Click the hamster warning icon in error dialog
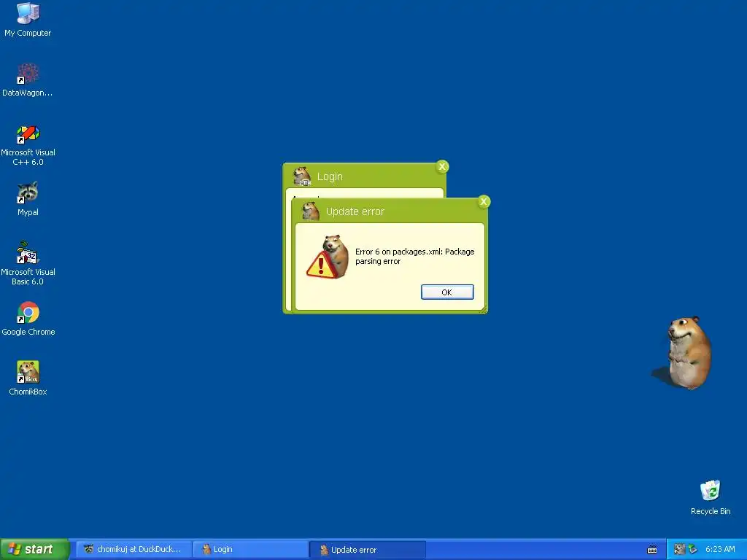Screen dimensions: 747x560 coord(328,257)
